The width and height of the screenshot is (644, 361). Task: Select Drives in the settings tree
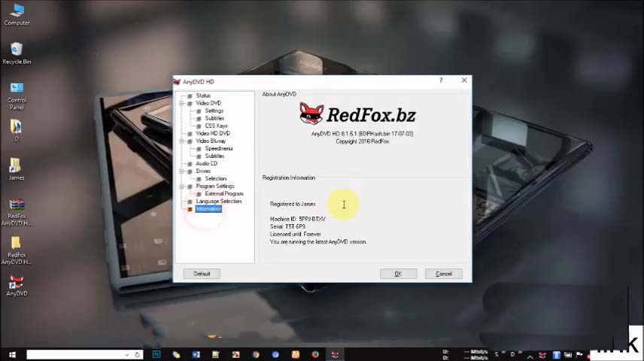coord(203,171)
